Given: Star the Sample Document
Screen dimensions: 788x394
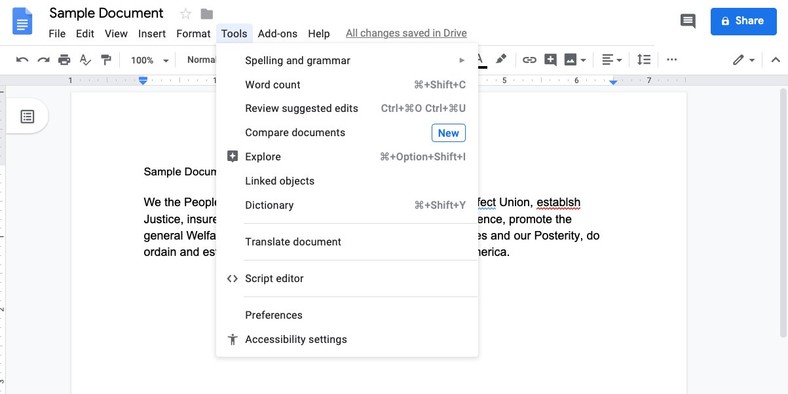Looking at the screenshot, I should click(185, 14).
